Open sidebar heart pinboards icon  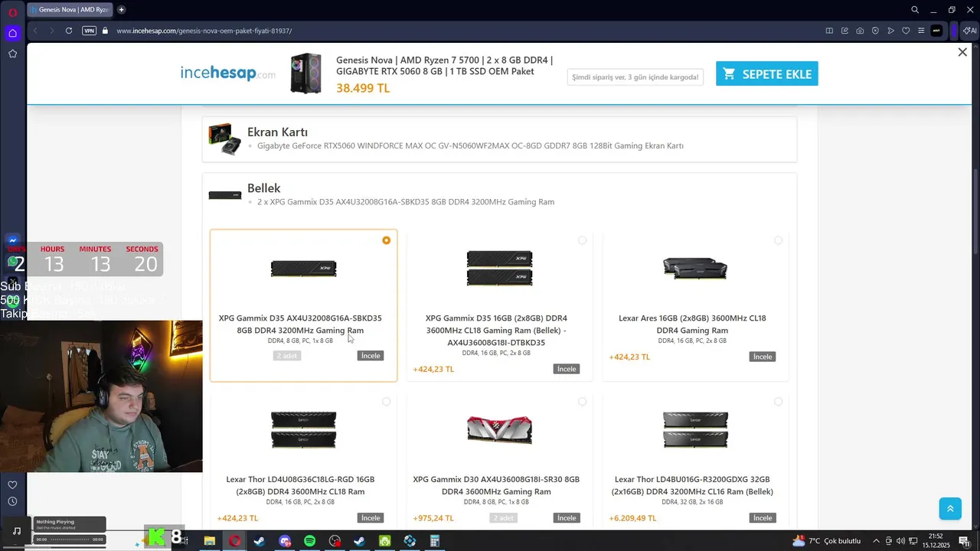pyautogui.click(x=12, y=484)
